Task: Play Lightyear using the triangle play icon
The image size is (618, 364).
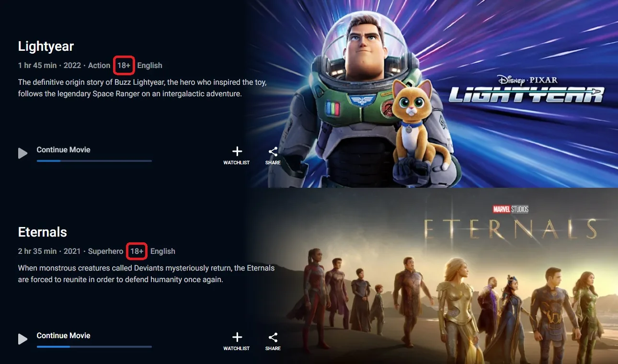Action: (23, 153)
